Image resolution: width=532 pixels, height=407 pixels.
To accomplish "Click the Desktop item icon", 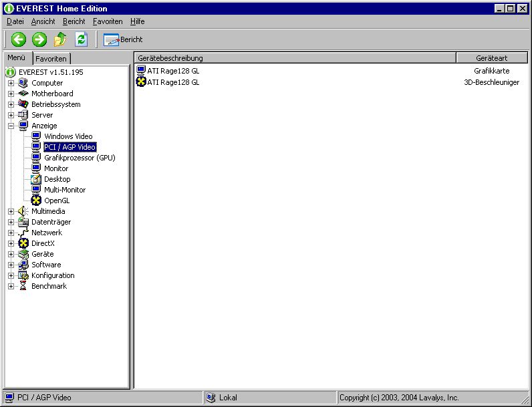I will pos(36,178).
